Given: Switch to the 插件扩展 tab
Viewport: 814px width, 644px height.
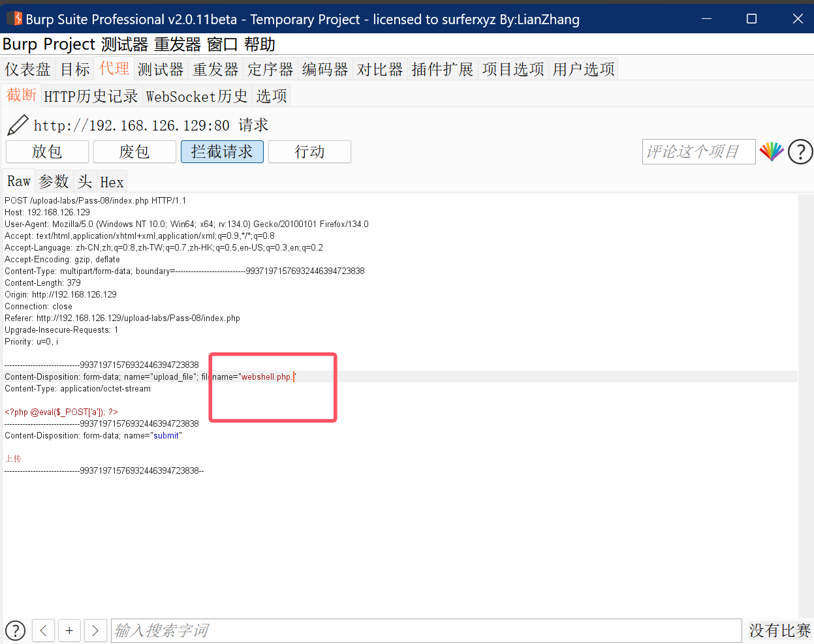Looking at the screenshot, I should pos(442,69).
